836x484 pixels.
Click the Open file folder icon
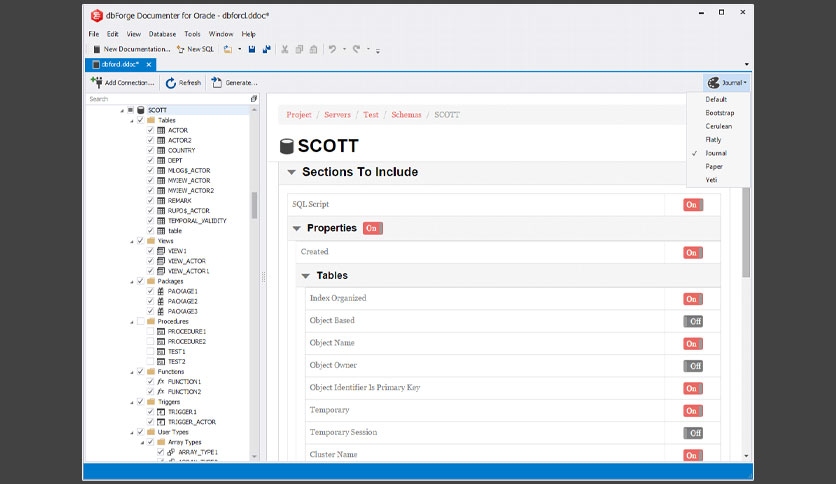point(228,49)
